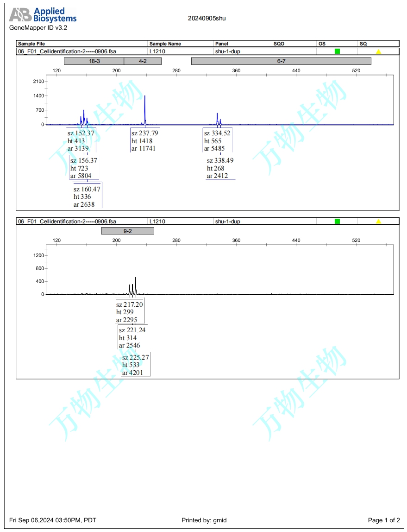Viewport: 407px width, 532px height.
Task: Select the 6-7 marker range bar
Action: pyautogui.click(x=281, y=61)
